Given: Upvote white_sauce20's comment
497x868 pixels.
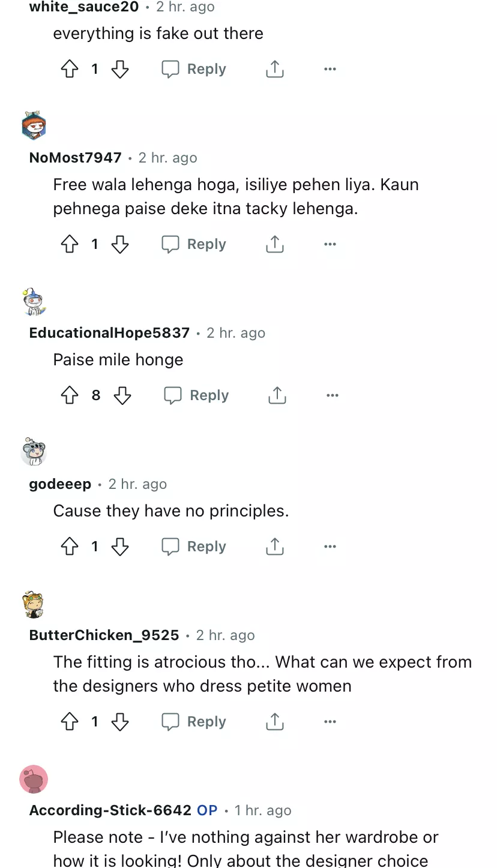Looking at the screenshot, I should tap(70, 70).
